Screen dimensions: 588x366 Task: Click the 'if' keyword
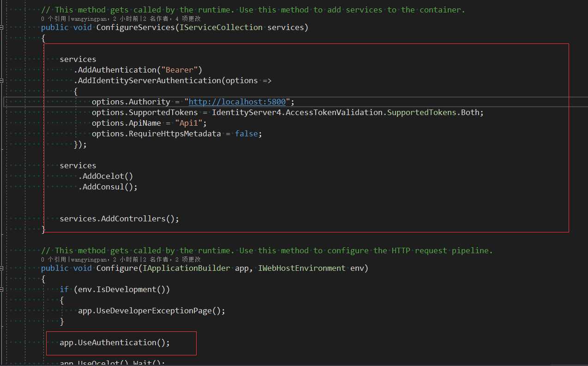(64, 290)
